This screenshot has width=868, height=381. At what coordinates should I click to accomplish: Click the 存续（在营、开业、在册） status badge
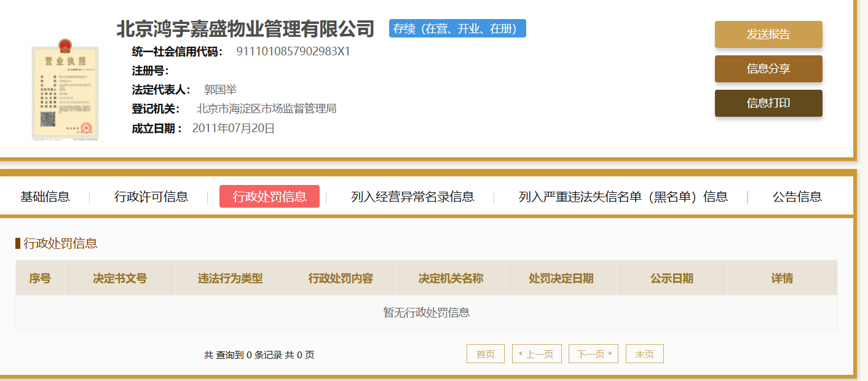[x=457, y=28]
